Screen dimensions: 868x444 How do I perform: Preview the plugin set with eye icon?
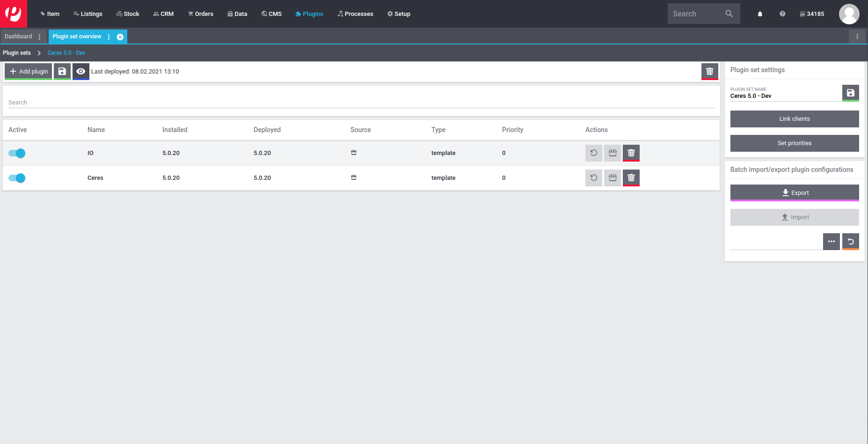[x=81, y=72]
